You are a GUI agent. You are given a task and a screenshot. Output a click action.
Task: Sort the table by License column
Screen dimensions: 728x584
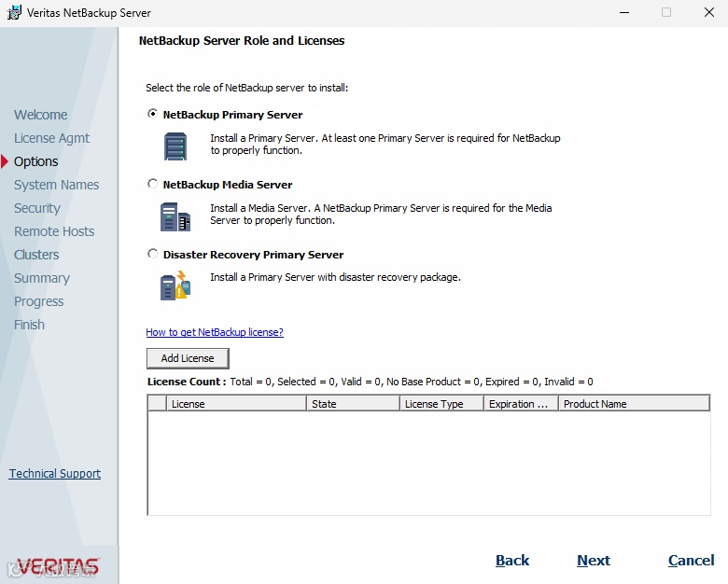236,404
